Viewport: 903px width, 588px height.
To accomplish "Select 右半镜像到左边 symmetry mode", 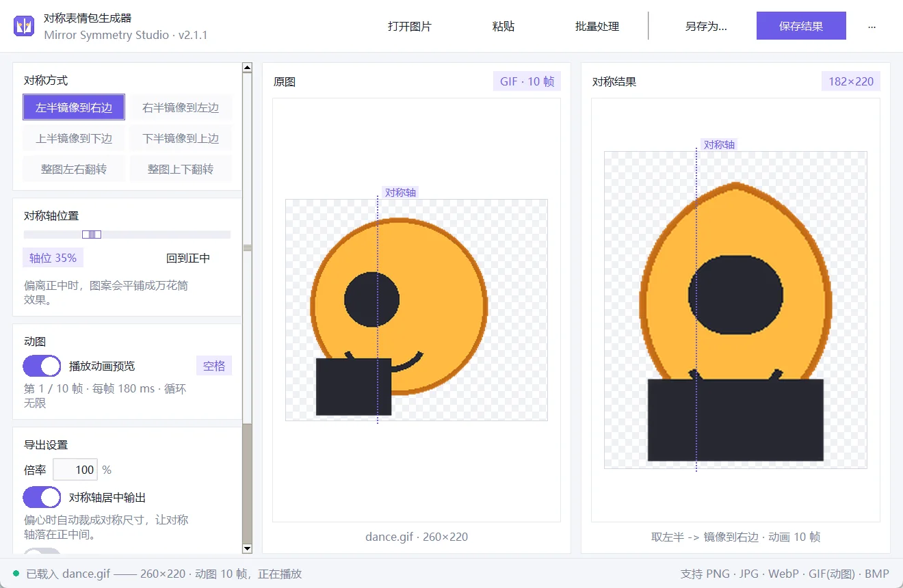I will pos(181,107).
